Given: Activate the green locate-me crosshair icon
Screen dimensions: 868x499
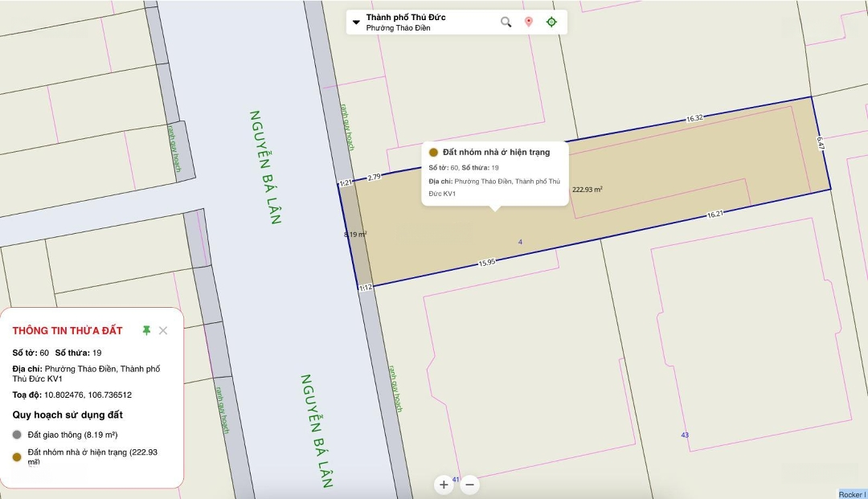Looking at the screenshot, I should 551,22.
